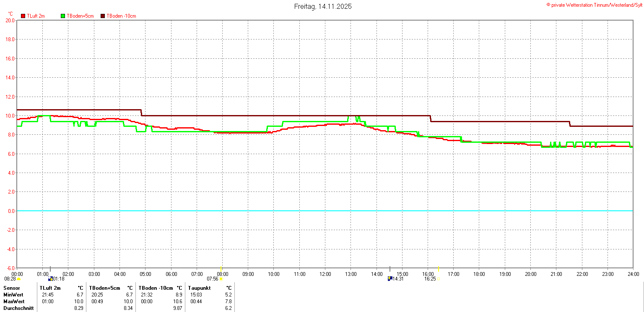This screenshot has width=644, height=312.
Task: Click the sun icon beside 08:28
Action: tap(19, 279)
